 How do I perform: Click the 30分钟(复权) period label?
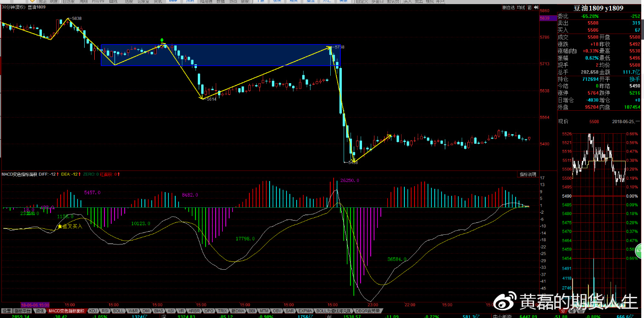(x=13, y=7)
